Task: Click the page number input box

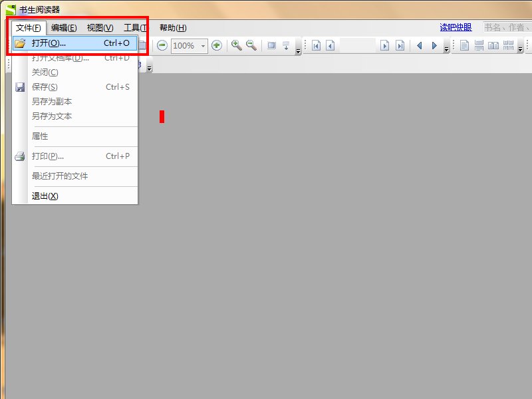Action: [x=358, y=46]
